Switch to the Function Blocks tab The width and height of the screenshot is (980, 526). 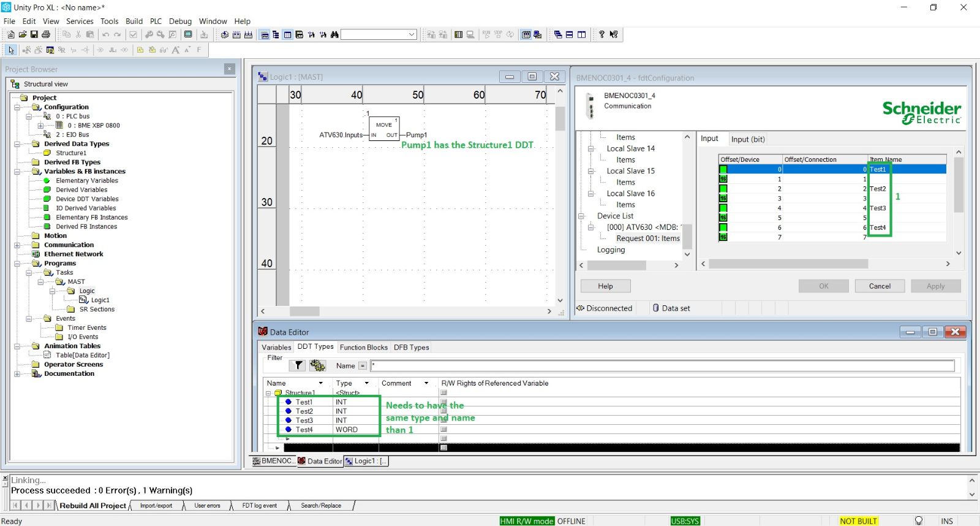pyautogui.click(x=364, y=347)
